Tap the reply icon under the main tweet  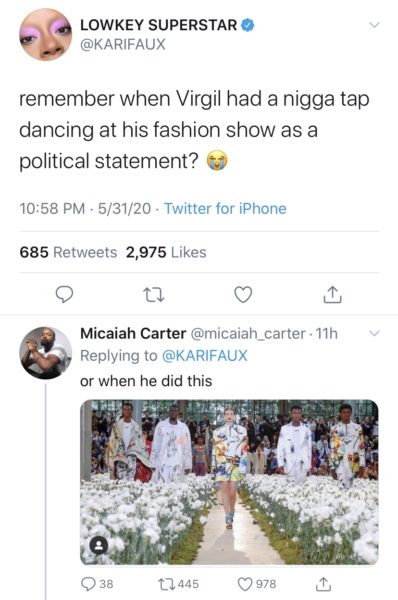[64, 294]
